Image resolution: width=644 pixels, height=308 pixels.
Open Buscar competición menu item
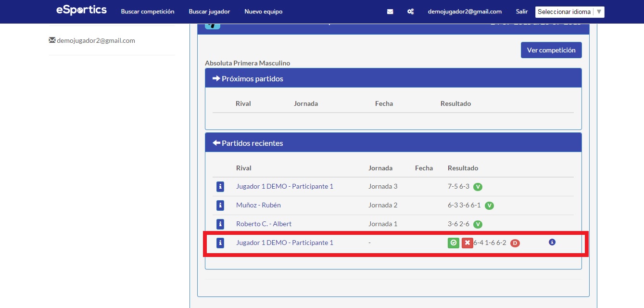(x=148, y=12)
